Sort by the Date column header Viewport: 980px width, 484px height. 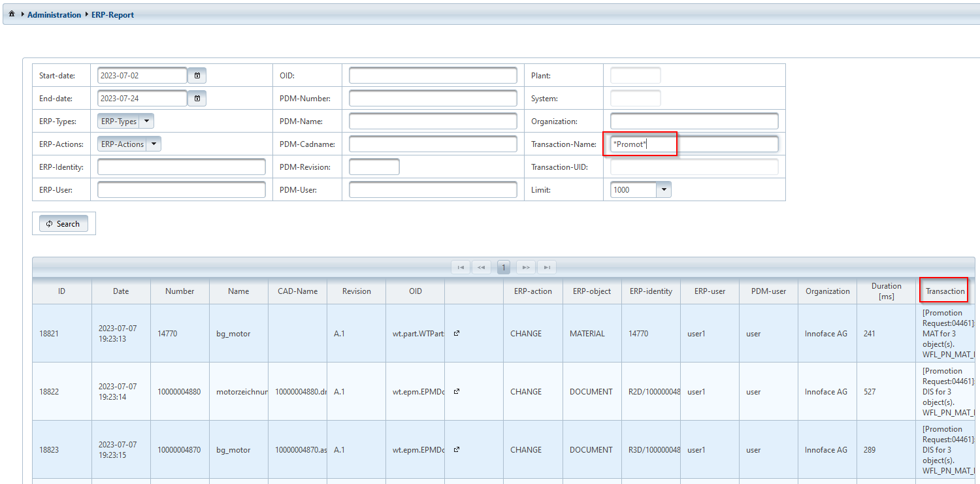[x=121, y=291]
